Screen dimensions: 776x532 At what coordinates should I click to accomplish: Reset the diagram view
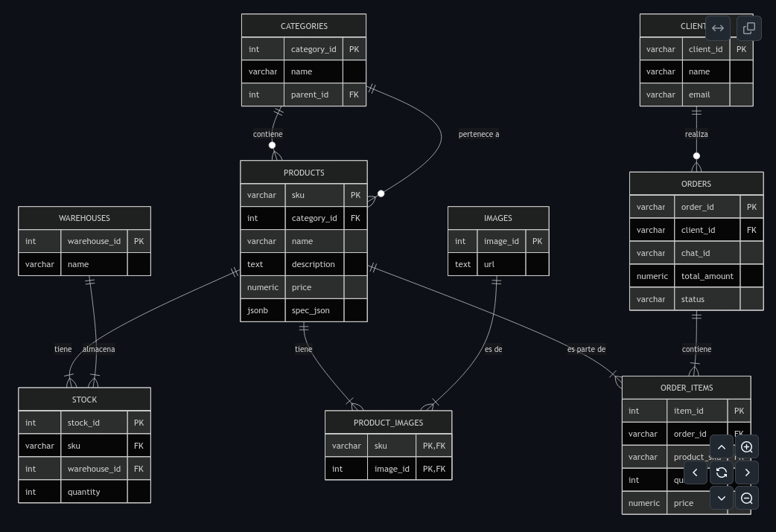(722, 472)
